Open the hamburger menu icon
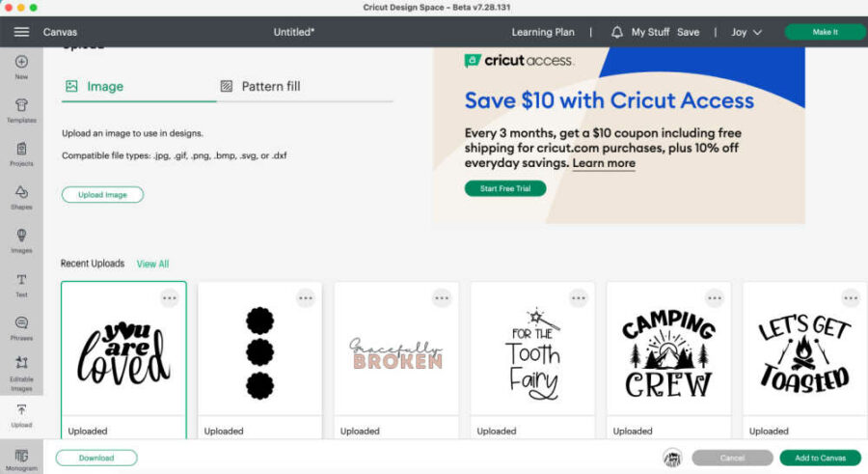 [21, 32]
